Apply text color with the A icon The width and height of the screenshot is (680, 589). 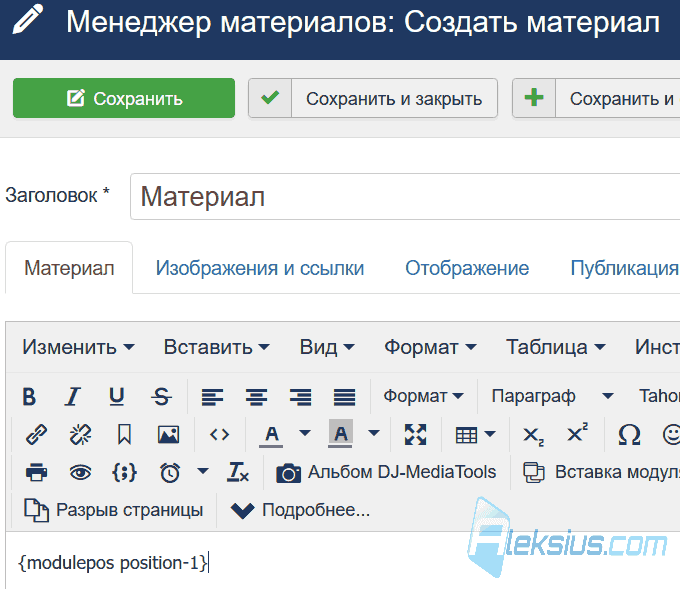pyautogui.click(x=271, y=434)
